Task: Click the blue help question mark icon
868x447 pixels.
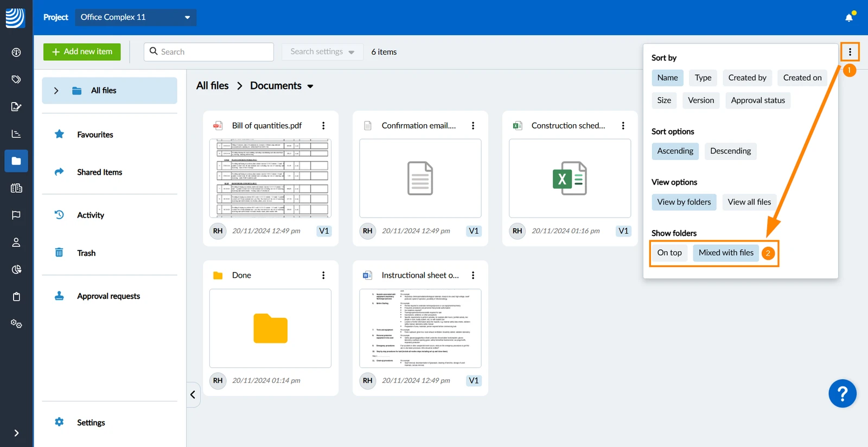Action: 843,393
